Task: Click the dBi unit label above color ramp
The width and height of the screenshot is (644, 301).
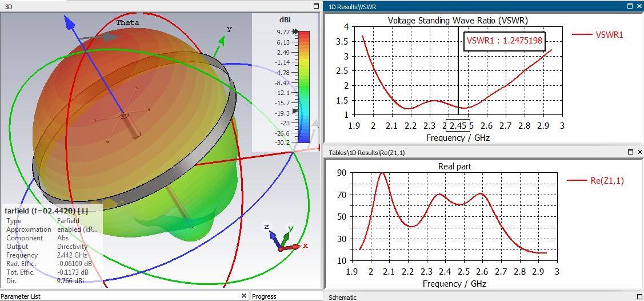Action: click(284, 19)
